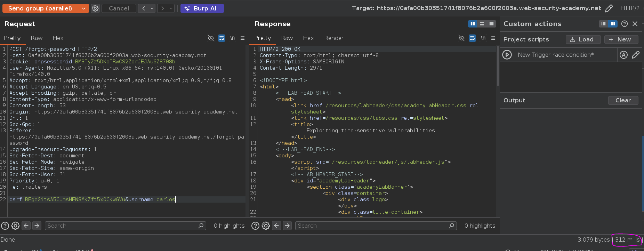Run the New Trigger race condition script
This screenshot has height=251, width=644.
(x=507, y=55)
